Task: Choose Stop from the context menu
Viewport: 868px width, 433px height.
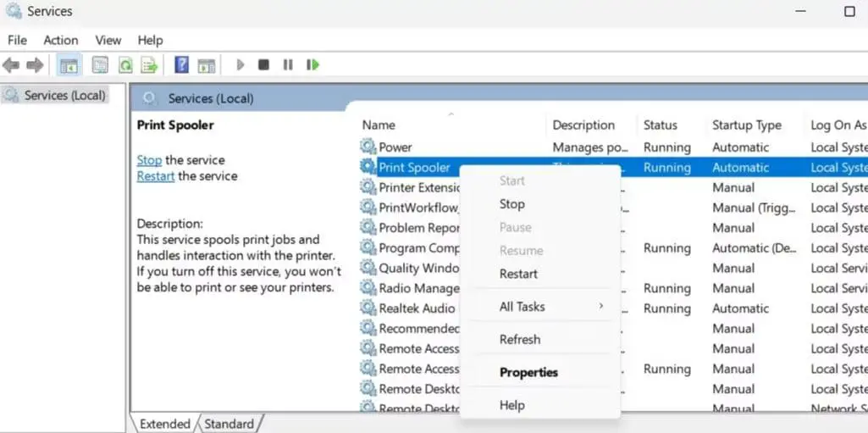Action: pyautogui.click(x=512, y=204)
